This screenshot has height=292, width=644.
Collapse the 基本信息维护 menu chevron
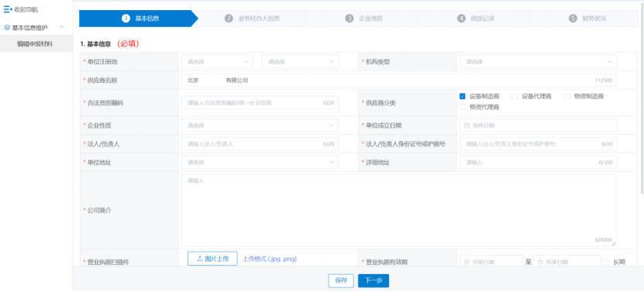61,28
